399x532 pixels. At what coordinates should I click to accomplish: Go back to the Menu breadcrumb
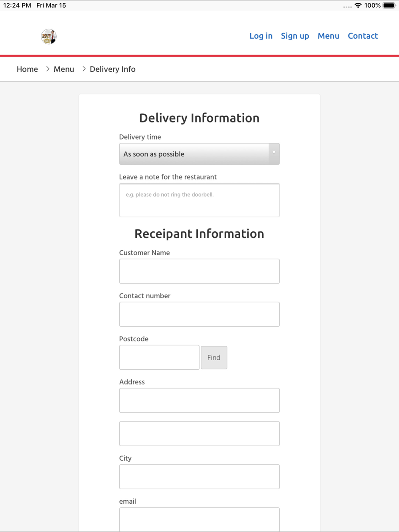[x=64, y=69]
